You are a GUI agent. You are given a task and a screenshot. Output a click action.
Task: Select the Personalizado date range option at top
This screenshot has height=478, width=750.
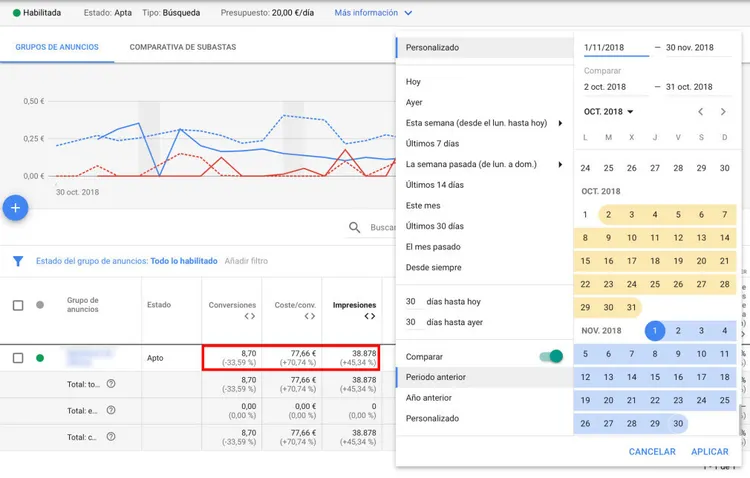(x=485, y=47)
